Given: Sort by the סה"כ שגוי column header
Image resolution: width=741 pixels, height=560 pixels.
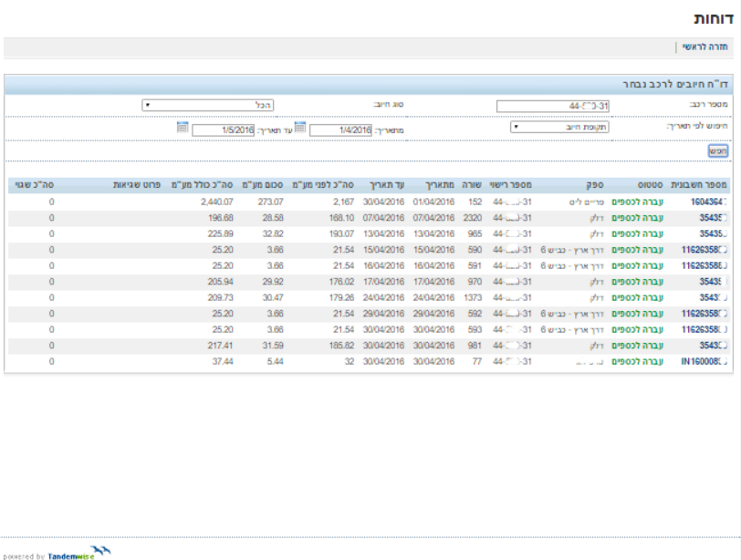Looking at the screenshot, I should pos(32,184).
